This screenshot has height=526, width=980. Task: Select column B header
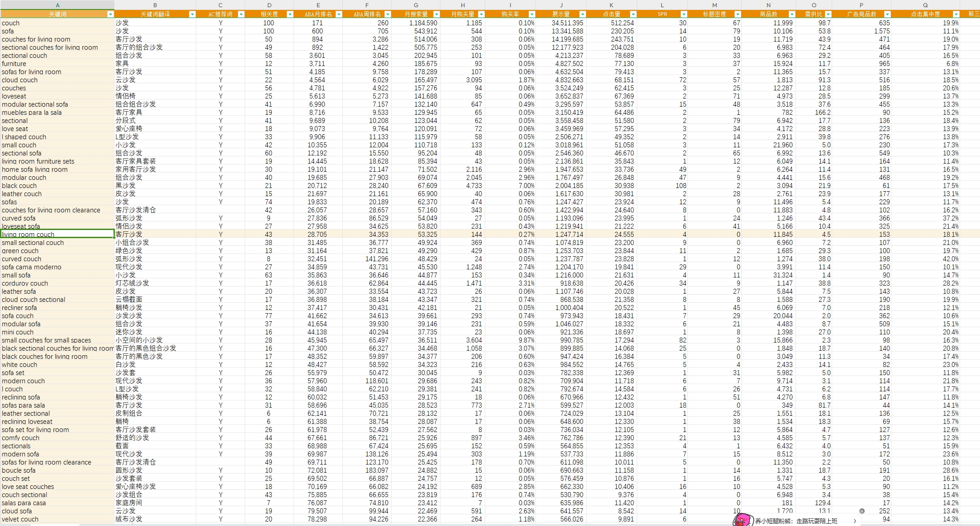pos(155,5)
